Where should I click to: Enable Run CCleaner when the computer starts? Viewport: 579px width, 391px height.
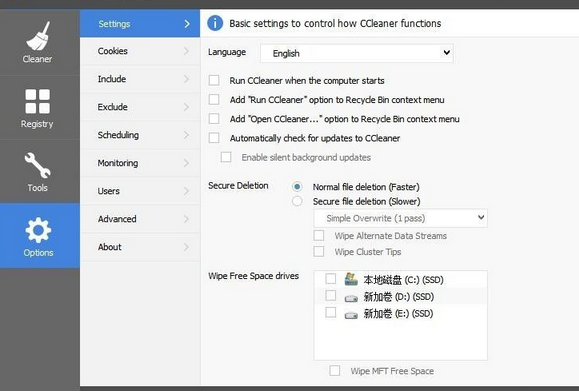click(x=214, y=80)
